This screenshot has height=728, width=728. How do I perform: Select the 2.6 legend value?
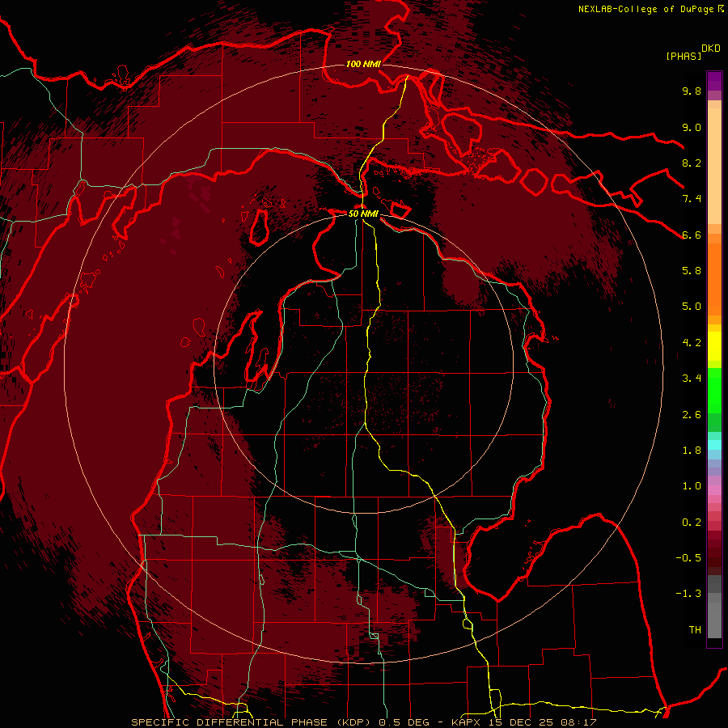[692, 415]
